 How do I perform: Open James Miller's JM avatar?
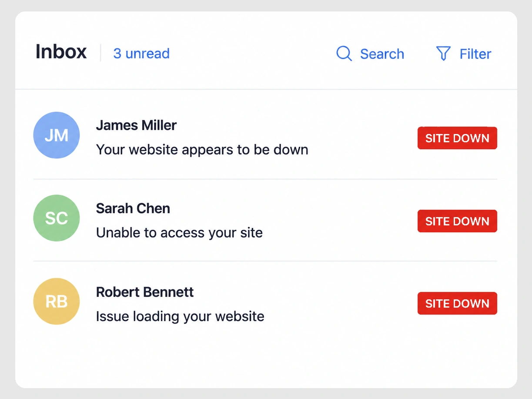57,135
